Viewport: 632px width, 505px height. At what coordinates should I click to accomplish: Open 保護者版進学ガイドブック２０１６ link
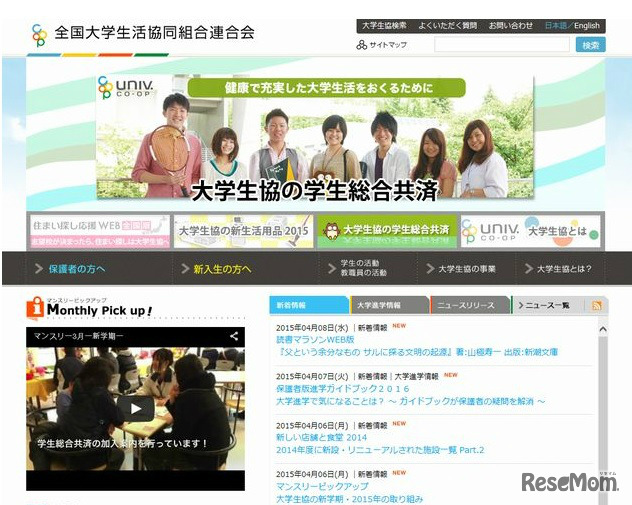(x=343, y=389)
